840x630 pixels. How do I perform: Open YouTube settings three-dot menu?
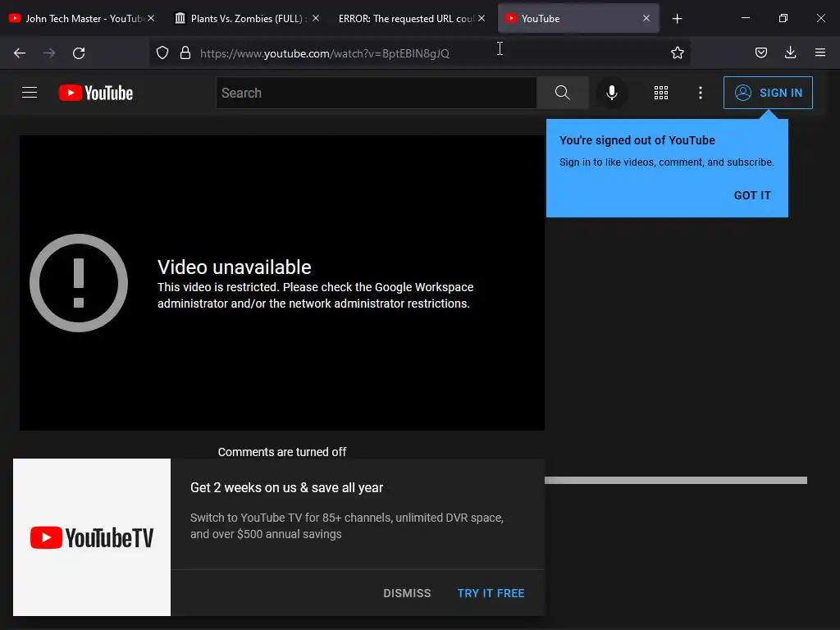(701, 93)
